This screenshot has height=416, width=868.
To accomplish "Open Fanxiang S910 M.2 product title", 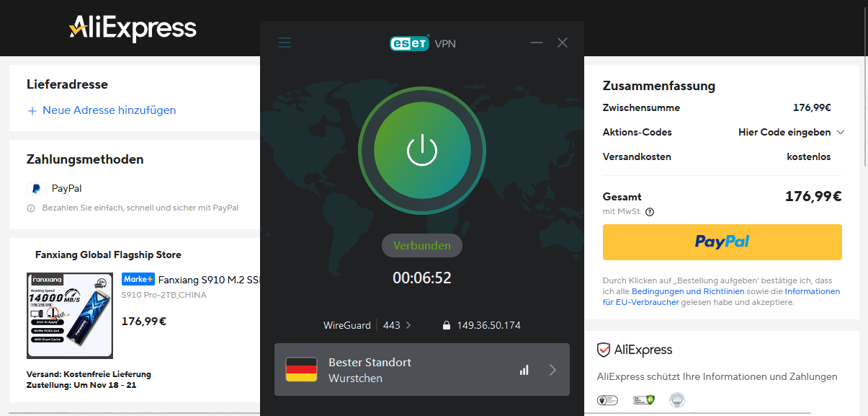I will [208, 280].
